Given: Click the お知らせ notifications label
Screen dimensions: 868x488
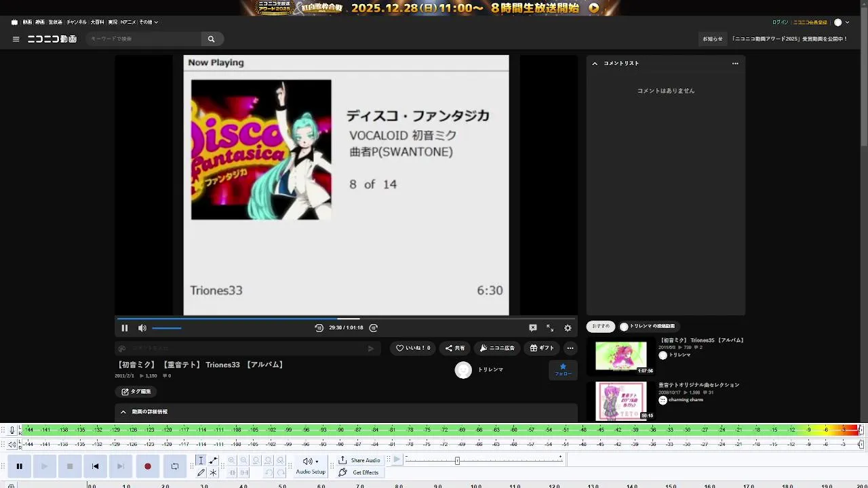Looking at the screenshot, I should (713, 39).
